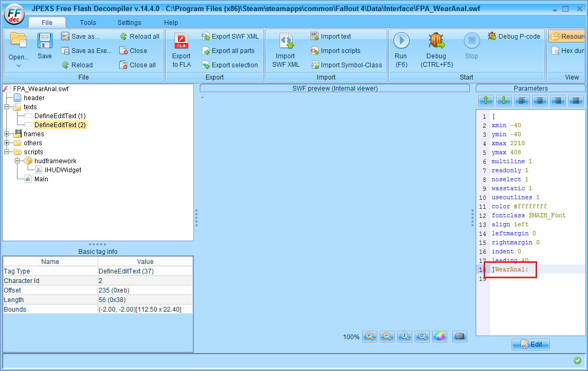Viewport: 588px width, 371px height.
Task: Click Import Symbol-Class
Action: pyautogui.click(x=346, y=65)
